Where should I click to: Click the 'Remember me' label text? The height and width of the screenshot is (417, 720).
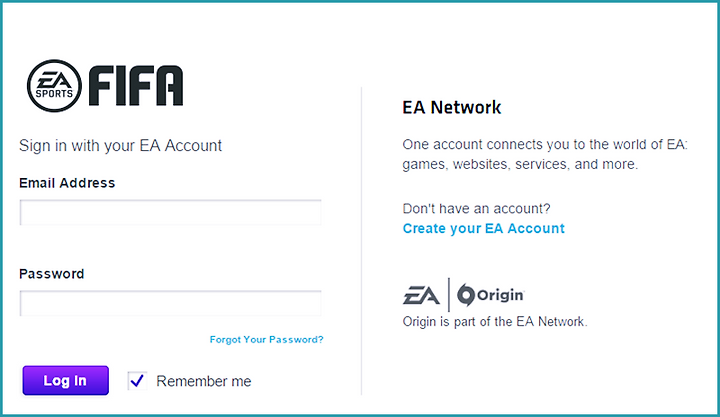click(204, 381)
